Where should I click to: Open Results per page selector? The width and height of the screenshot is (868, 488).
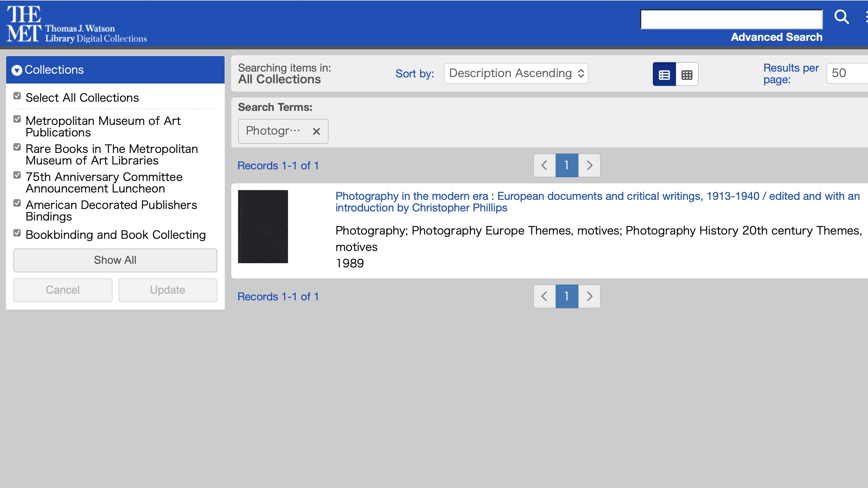pyautogui.click(x=846, y=73)
